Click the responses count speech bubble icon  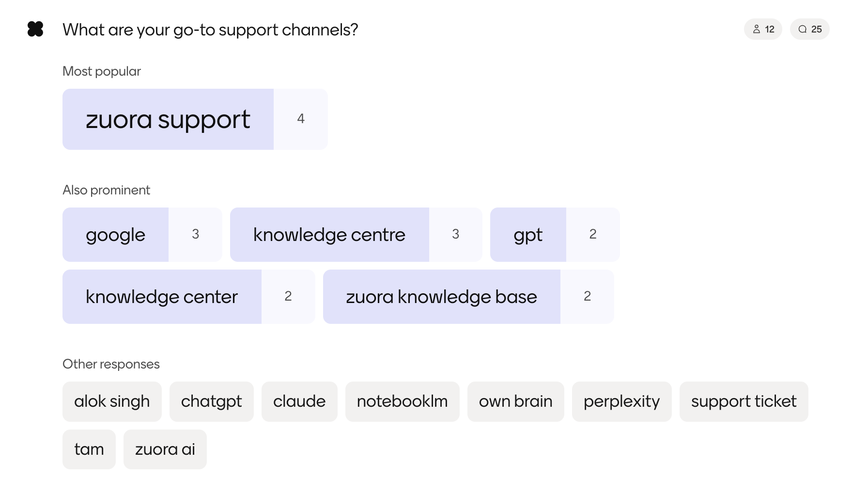pyautogui.click(x=803, y=29)
